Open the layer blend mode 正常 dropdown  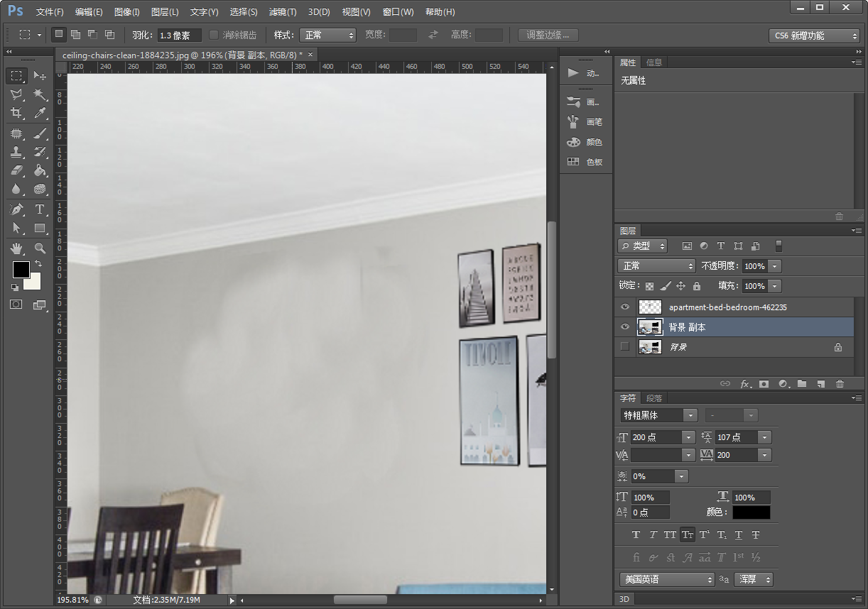coord(656,265)
